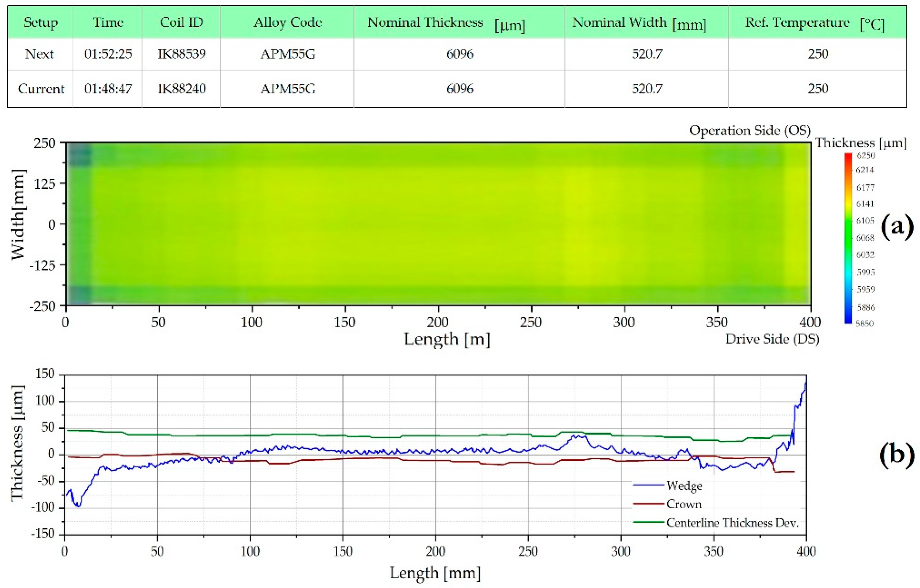Click the Alloy Code column header
This screenshot has height=588, width=920.
(x=288, y=23)
